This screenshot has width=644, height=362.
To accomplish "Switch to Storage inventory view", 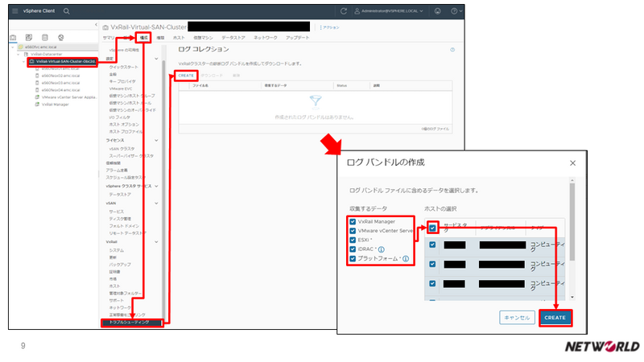I will pos(45,37).
